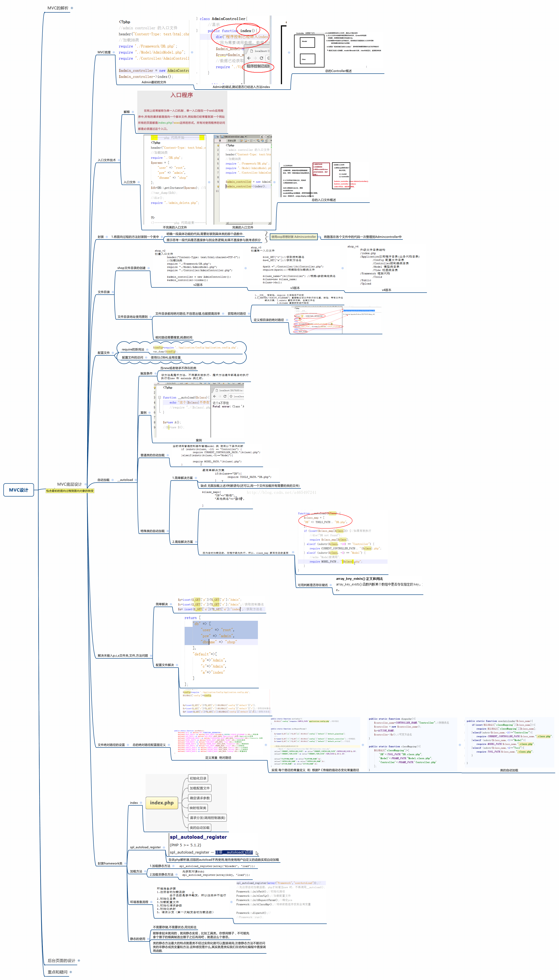Select the 特殊类的自动加载 topic
The height and width of the screenshot is (980, 559).
pos(152,531)
